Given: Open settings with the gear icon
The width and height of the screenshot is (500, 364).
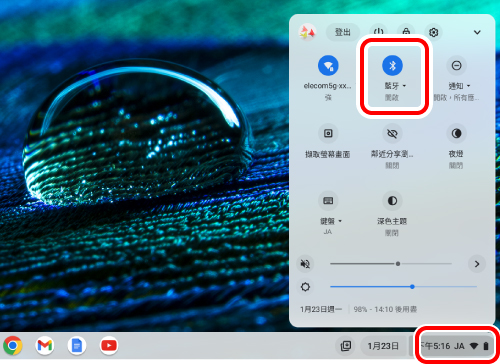Looking at the screenshot, I should [x=433, y=32].
